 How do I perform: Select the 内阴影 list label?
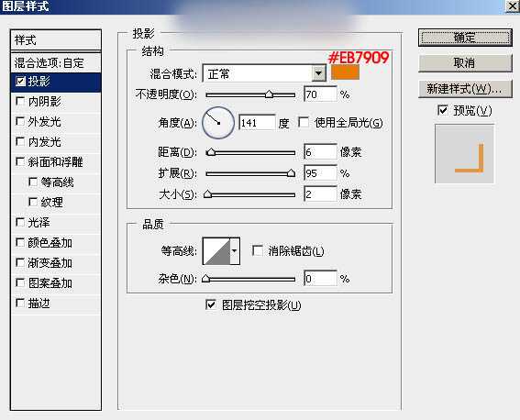pyautogui.click(x=44, y=102)
